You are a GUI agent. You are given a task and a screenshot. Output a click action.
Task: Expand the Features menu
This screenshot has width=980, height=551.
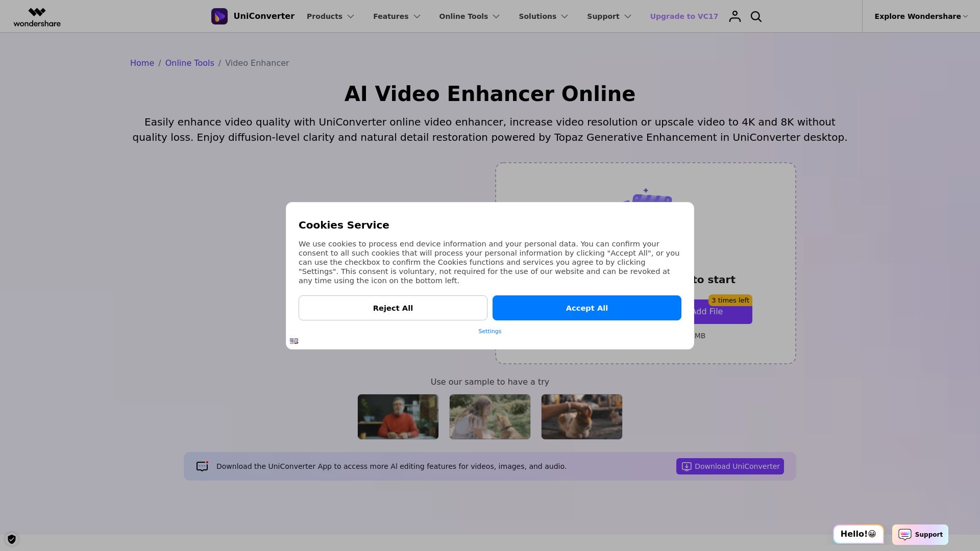coord(397,16)
